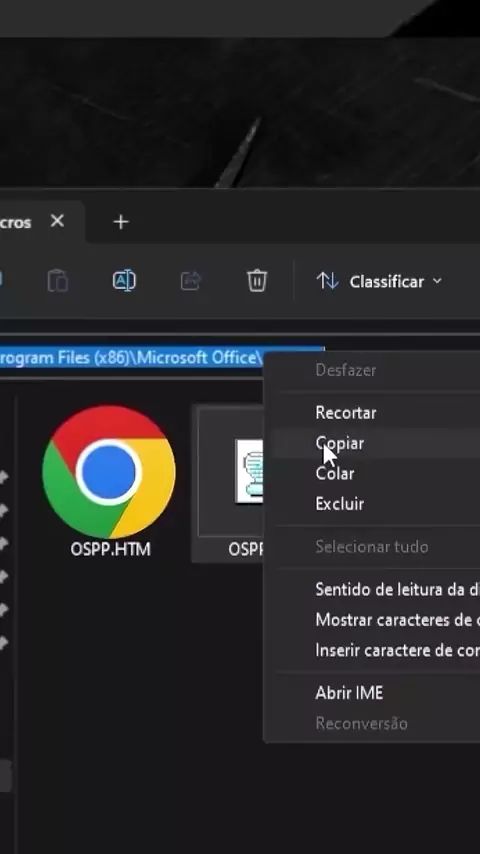Close the current Explorer tab
The height and width of the screenshot is (854, 480).
(57, 221)
